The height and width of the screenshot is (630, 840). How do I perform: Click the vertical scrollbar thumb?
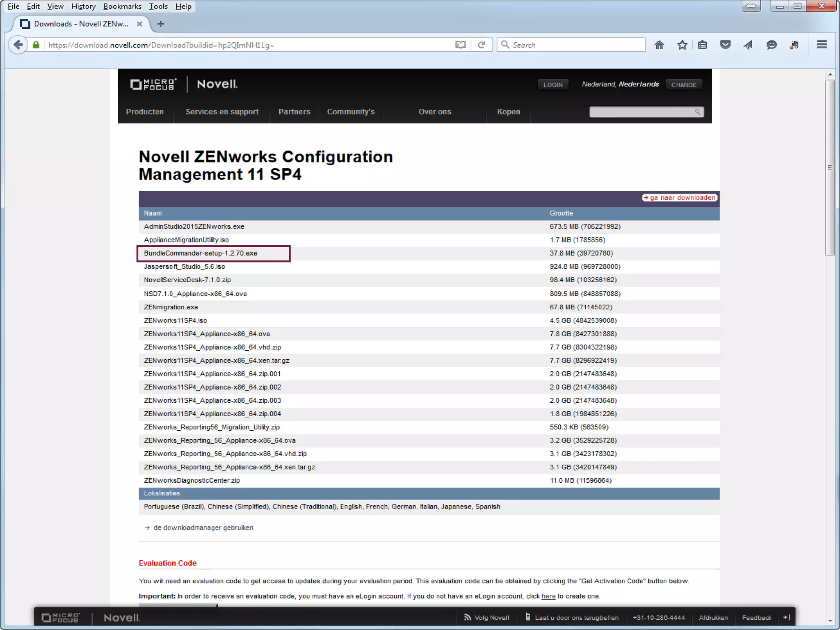830,167
